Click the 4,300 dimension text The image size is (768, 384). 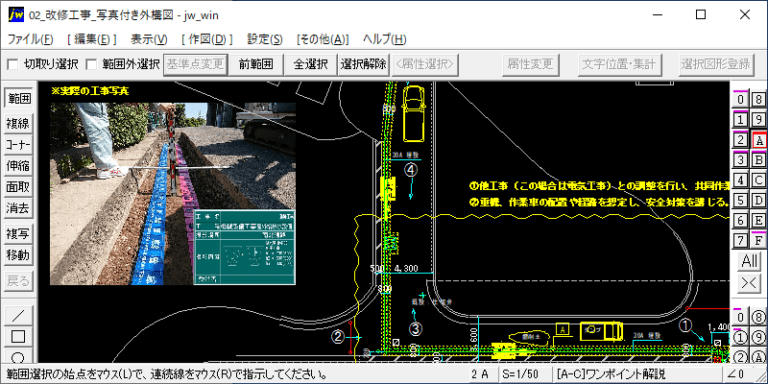coord(406,268)
